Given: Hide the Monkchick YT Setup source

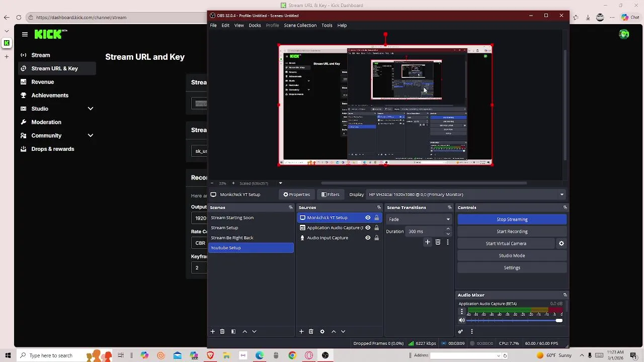Looking at the screenshot, I should [x=368, y=218].
